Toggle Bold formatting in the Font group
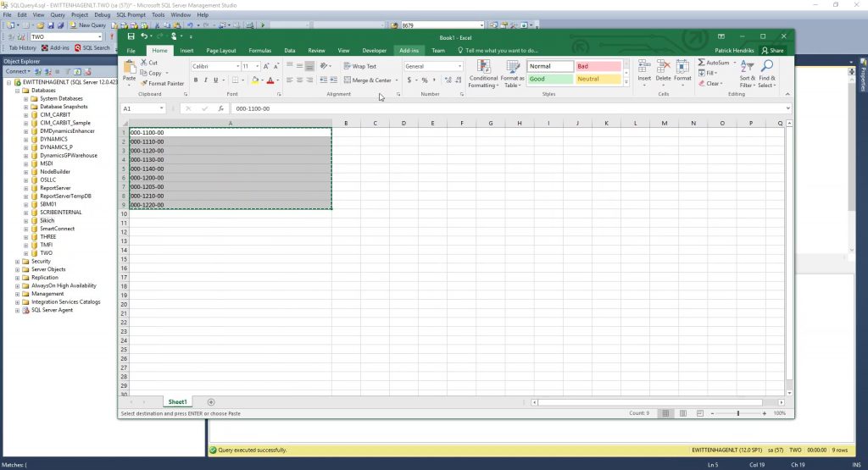 pos(195,80)
